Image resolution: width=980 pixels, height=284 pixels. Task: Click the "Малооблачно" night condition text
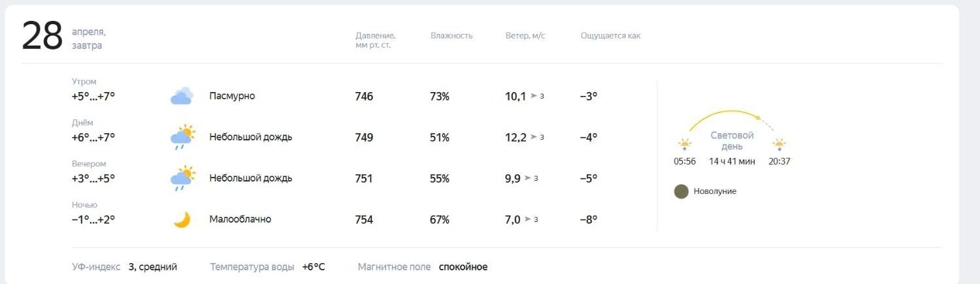(240, 219)
